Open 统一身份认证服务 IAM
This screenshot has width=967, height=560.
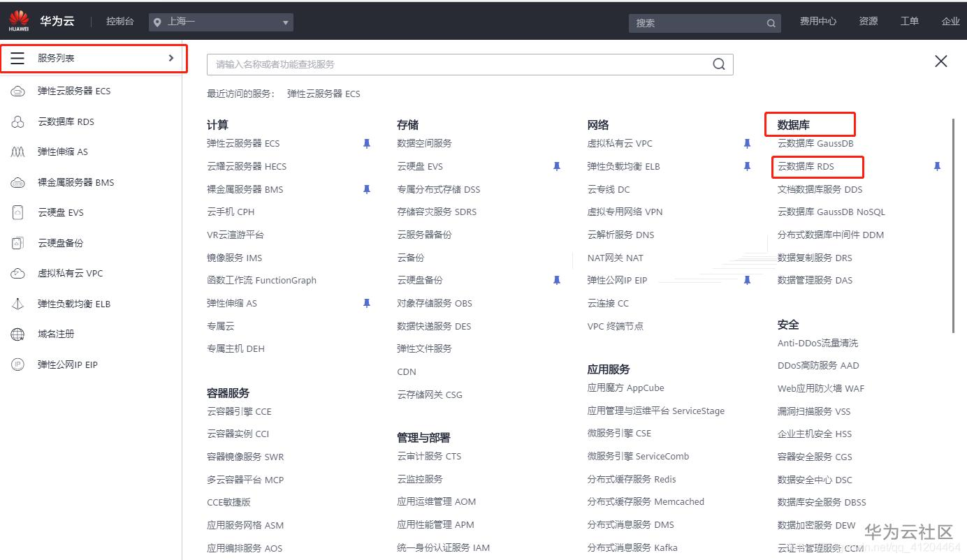(x=444, y=547)
